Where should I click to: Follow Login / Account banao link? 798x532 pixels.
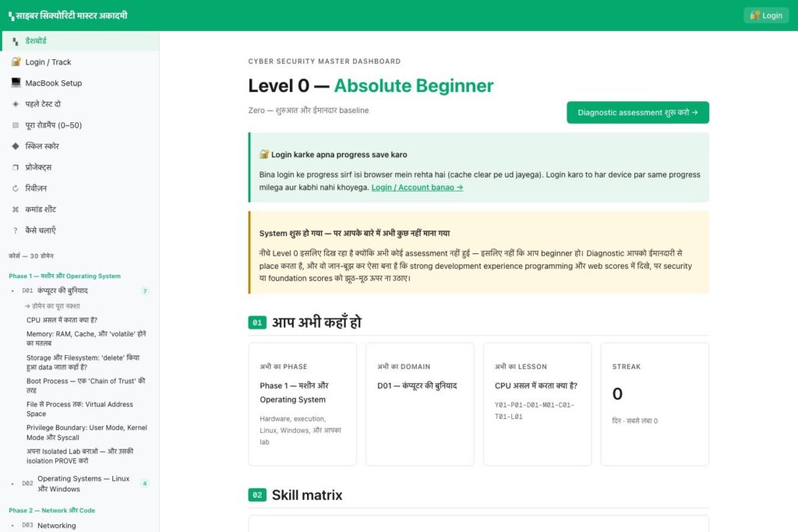417,187
